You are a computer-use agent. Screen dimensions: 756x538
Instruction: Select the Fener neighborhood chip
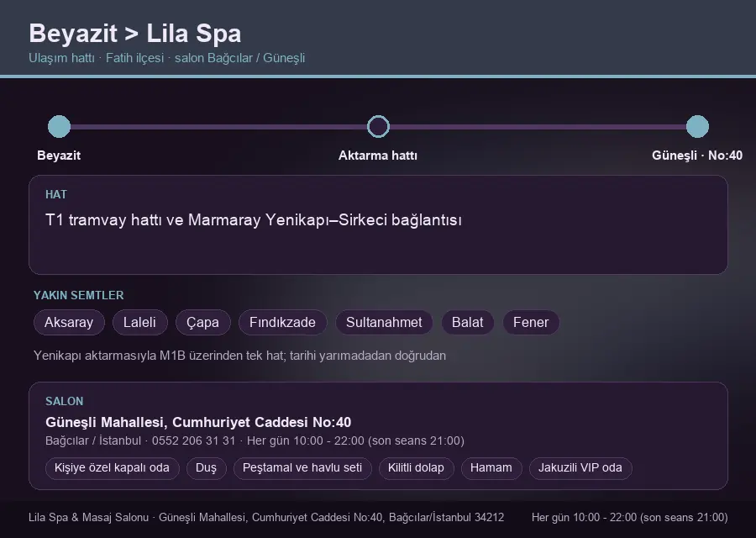(531, 322)
